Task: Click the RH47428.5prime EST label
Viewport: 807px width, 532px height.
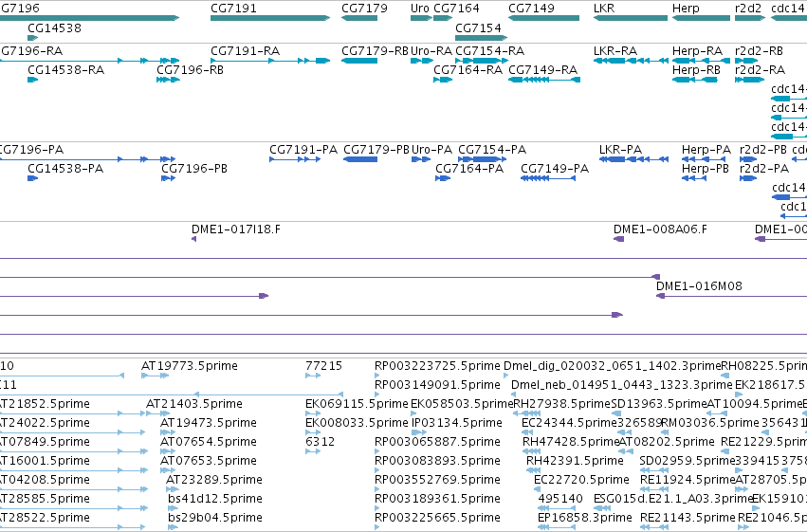Action: pyautogui.click(x=571, y=442)
